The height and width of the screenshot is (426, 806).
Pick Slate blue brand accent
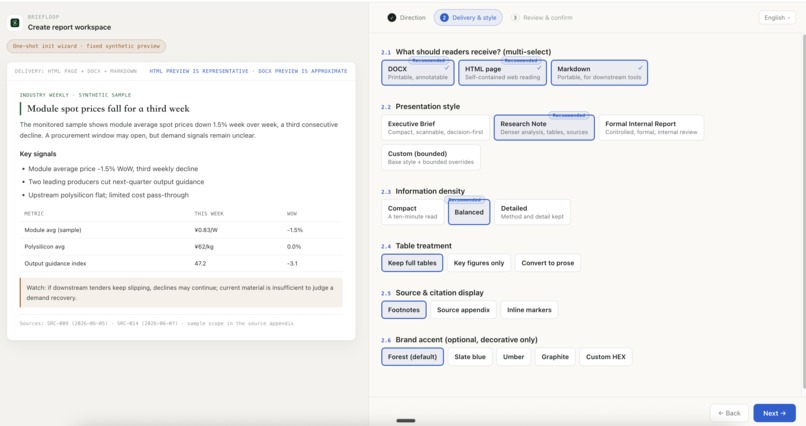pos(470,357)
